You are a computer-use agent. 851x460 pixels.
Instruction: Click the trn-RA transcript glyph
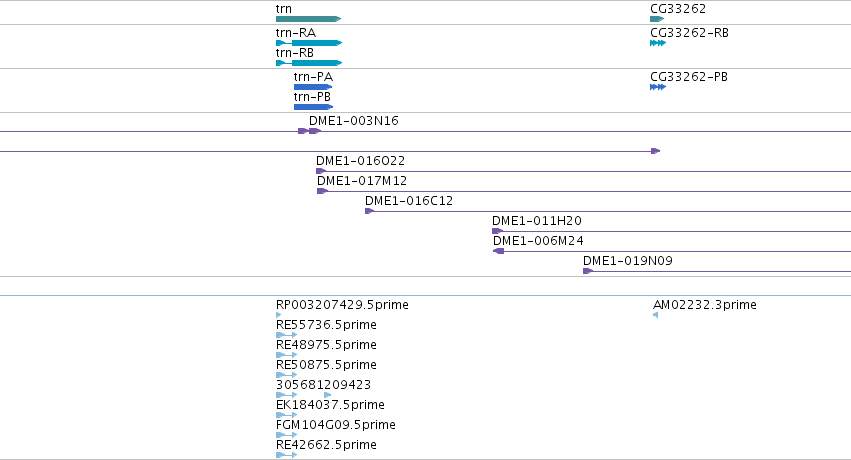tap(309, 43)
